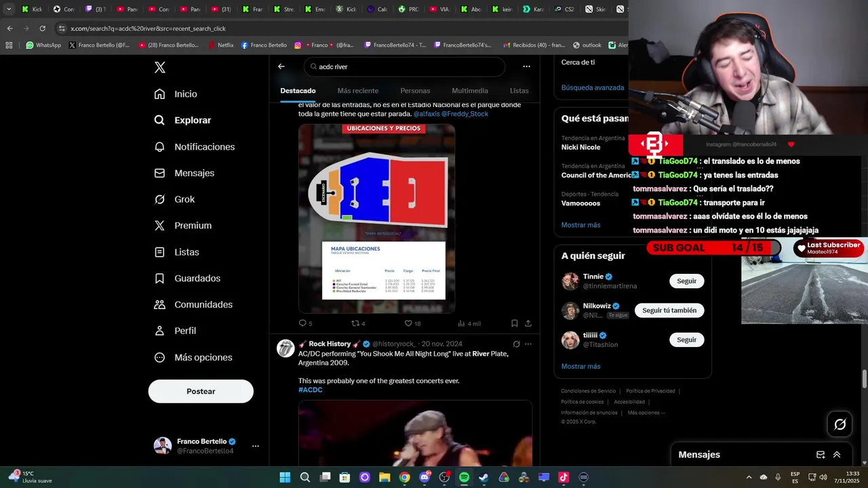View analytics of 4 mil views post
Image resolution: width=868 pixels, height=488 pixels.
click(x=469, y=323)
